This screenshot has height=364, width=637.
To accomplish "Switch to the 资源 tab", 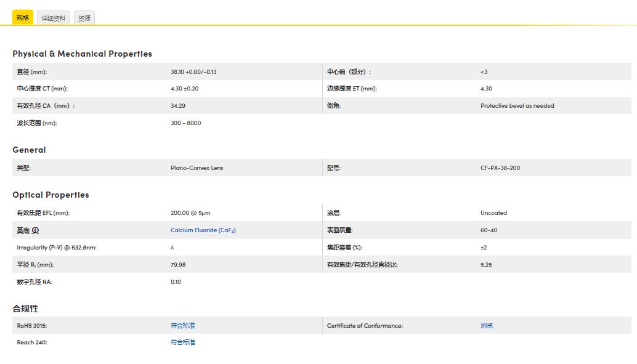I will click(84, 17).
